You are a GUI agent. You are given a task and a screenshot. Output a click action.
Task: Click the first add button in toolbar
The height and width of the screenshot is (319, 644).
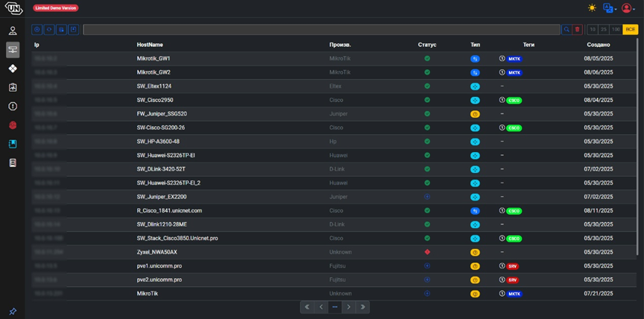[37, 30]
